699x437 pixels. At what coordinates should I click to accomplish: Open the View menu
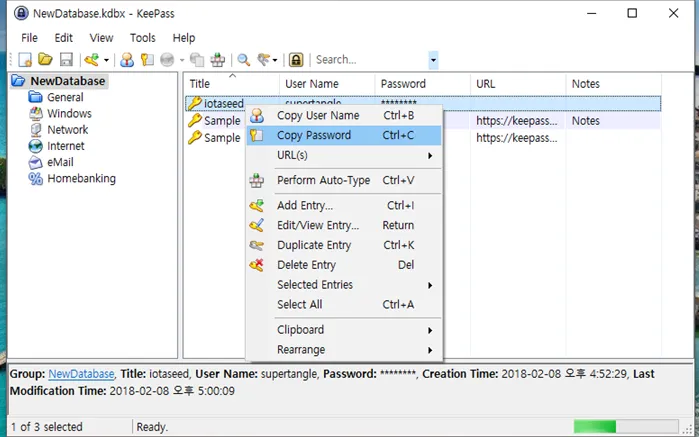point(101,38)
